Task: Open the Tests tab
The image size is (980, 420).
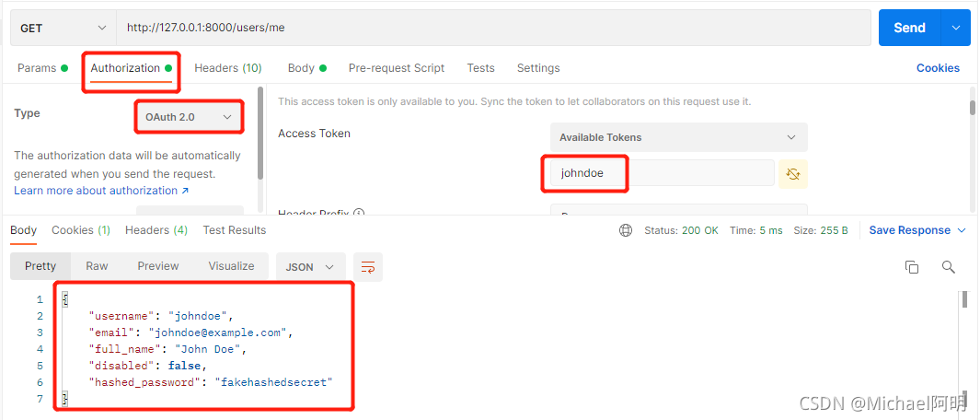Action: point(480,67)
